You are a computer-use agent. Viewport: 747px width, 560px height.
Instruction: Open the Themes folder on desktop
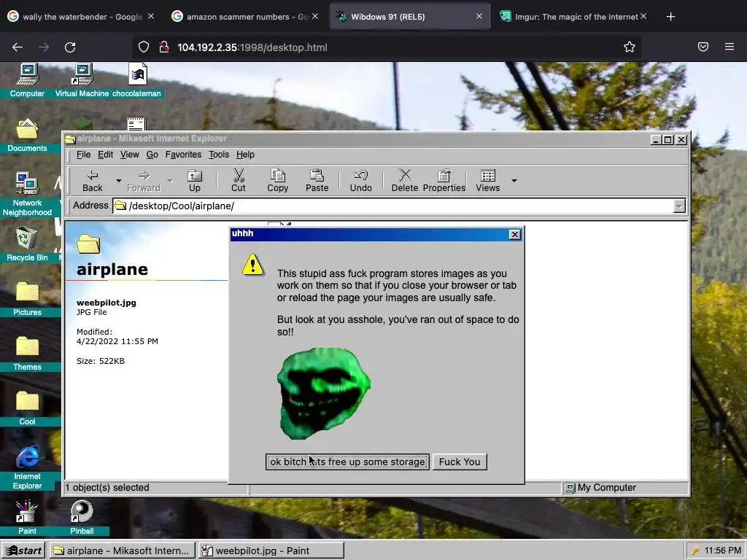[27, 354]
